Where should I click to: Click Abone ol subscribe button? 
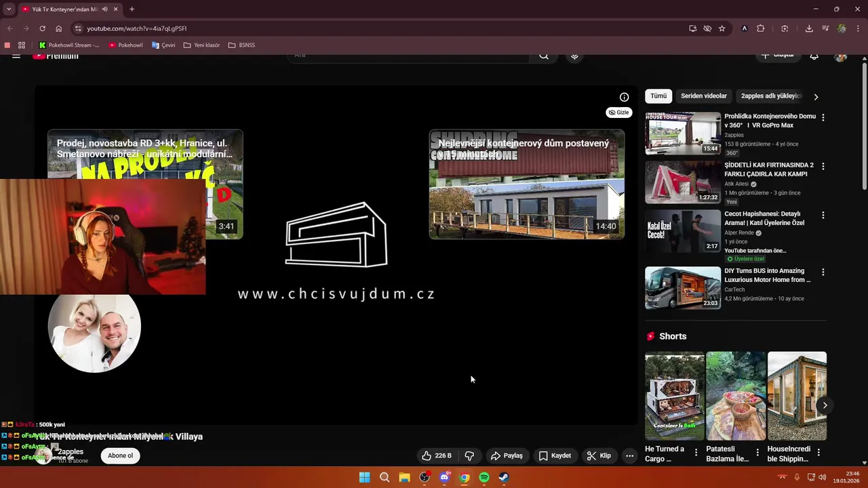[x=120, y=455]
